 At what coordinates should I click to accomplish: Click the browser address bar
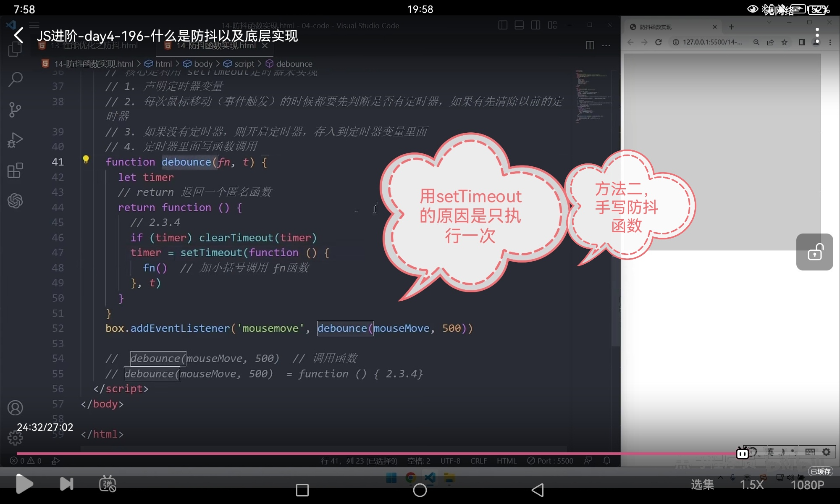point(712,42)
